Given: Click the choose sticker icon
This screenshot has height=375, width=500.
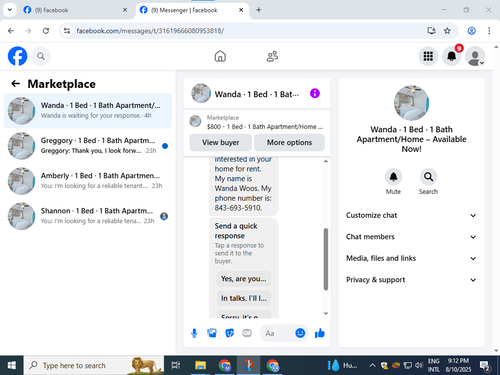Looking at the screenshot, I should click(230, 333).
